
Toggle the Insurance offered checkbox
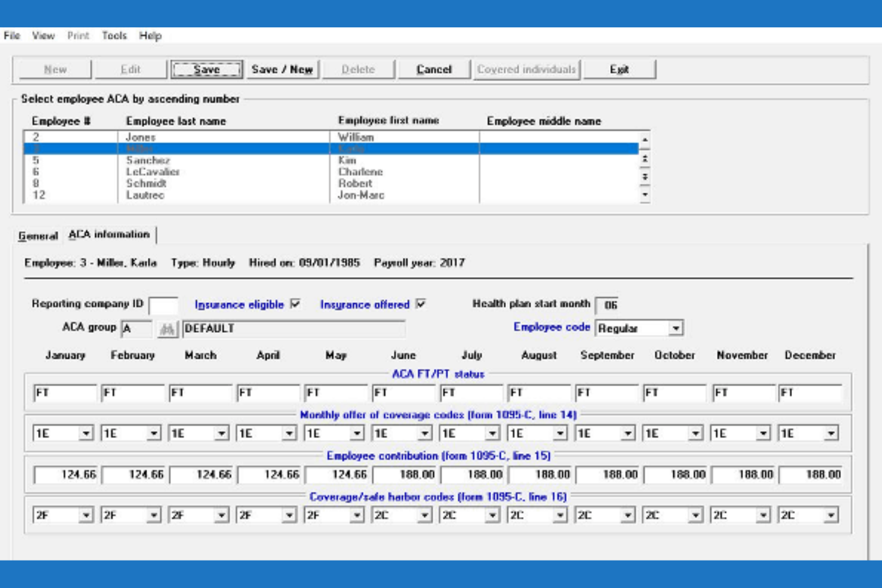(421, 304)
